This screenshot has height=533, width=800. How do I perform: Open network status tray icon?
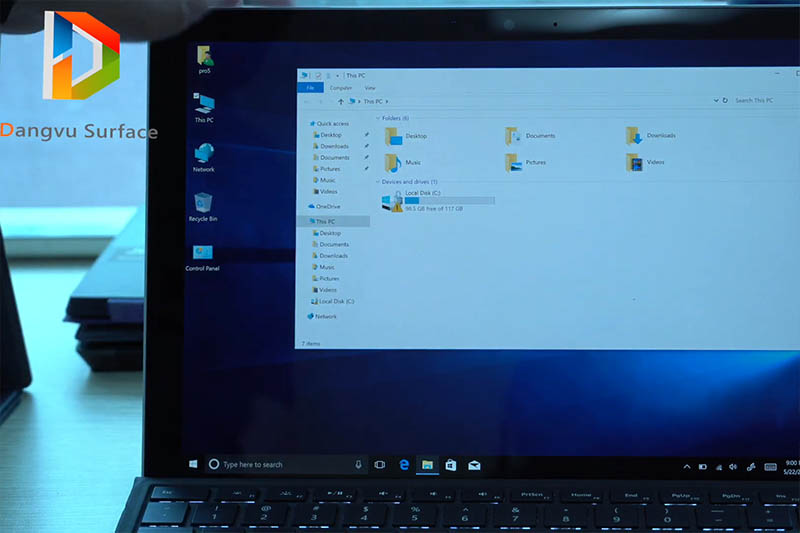[x=718, y=467]
